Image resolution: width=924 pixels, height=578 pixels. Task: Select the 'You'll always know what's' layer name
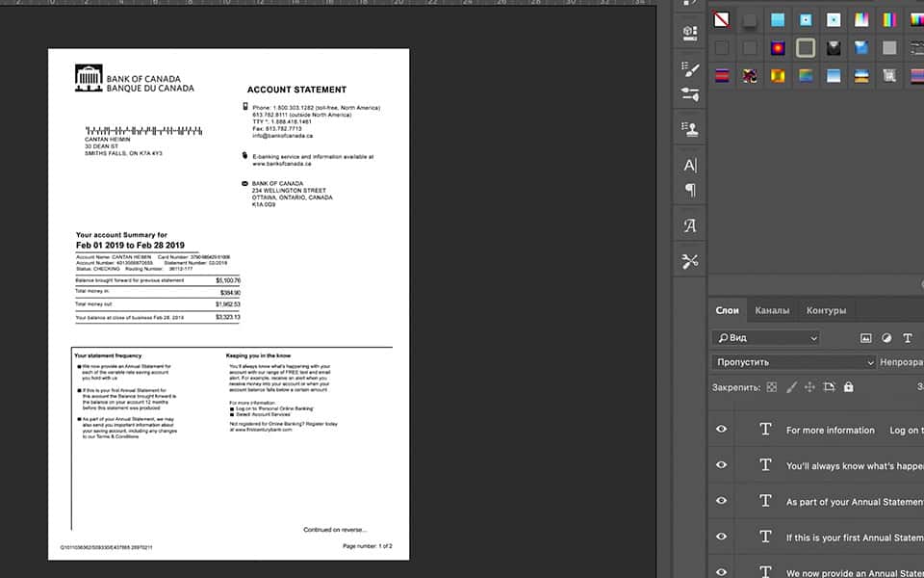[855, 466]
